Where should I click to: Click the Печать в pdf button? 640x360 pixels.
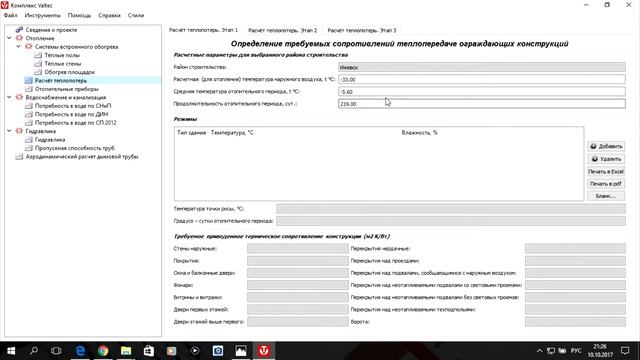[x=606, y=184]
